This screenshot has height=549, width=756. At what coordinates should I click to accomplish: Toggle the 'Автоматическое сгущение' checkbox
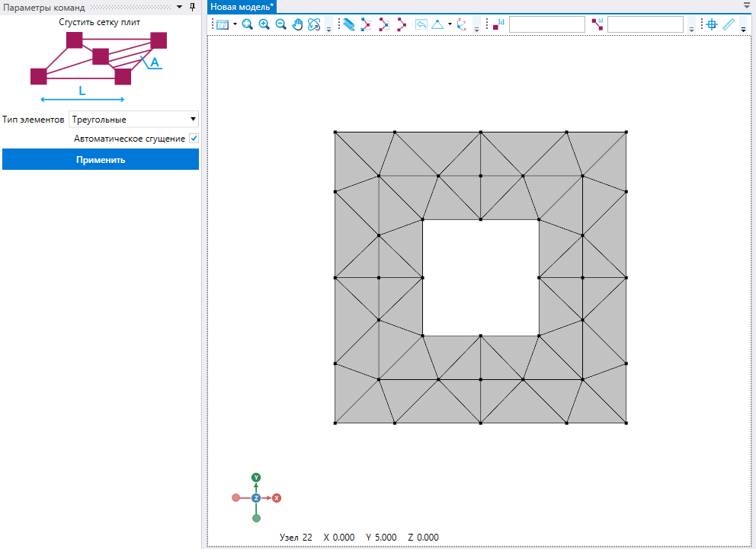[x=194, y=139]
